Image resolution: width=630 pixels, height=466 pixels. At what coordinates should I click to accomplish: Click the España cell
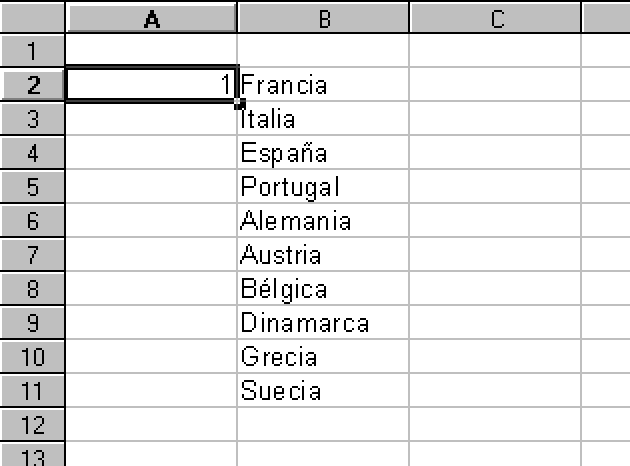click(x=323, y=153)
